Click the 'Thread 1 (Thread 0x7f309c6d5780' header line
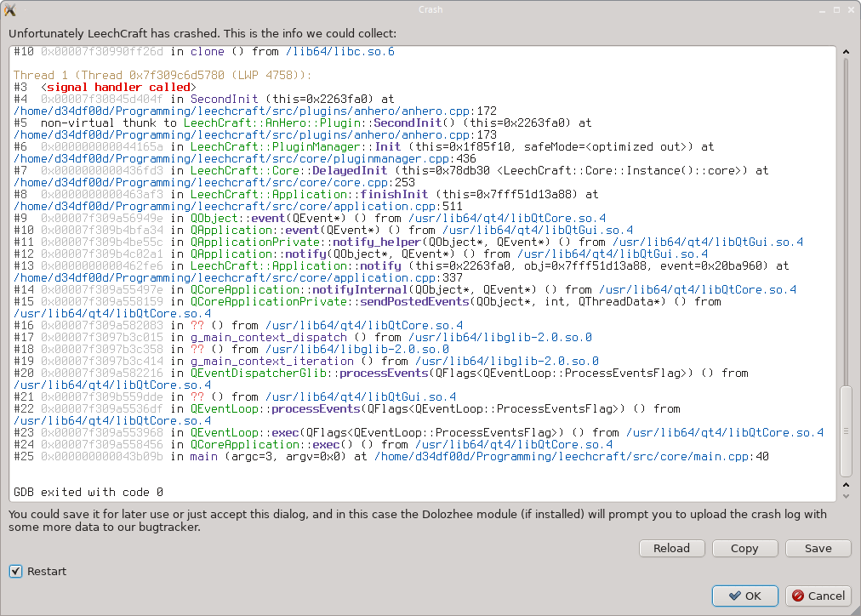Viewport: 861px width, 616px height. pyautogui.click(x=163, y=75)
